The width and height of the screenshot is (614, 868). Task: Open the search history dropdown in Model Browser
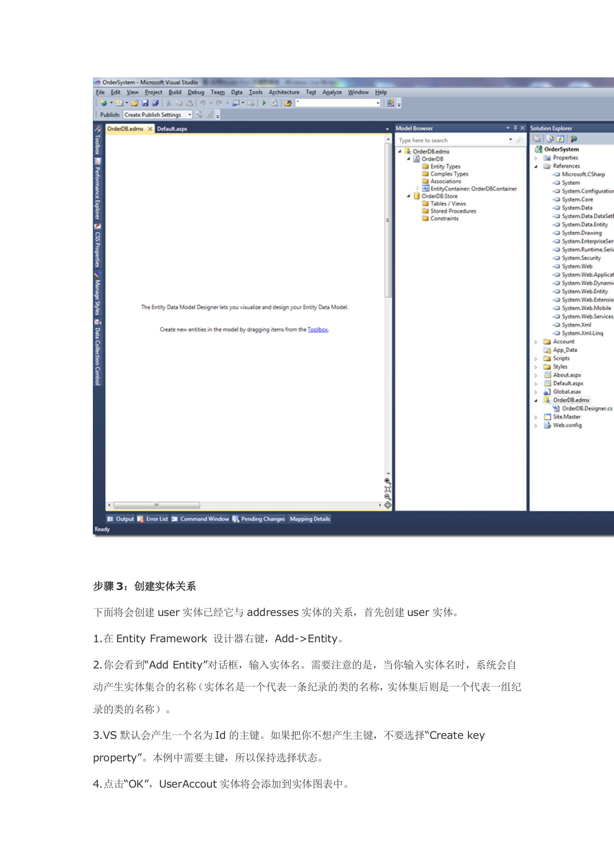click(x=511, y=140)
